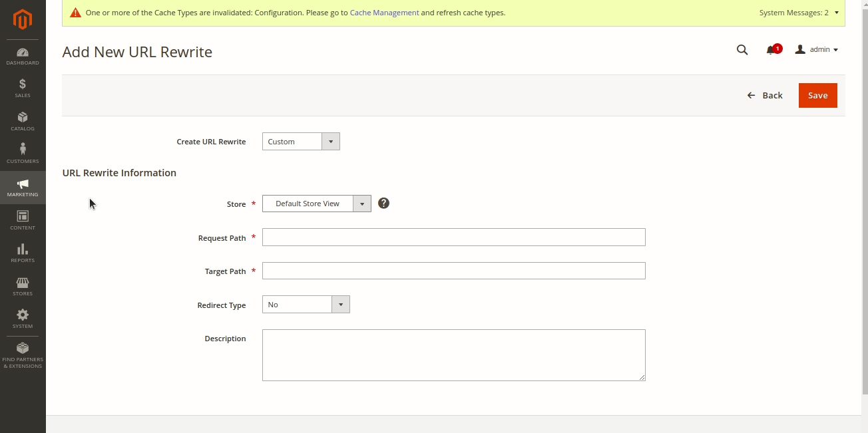
Task: Click the Magento logo icon
Action: point(23,20)
